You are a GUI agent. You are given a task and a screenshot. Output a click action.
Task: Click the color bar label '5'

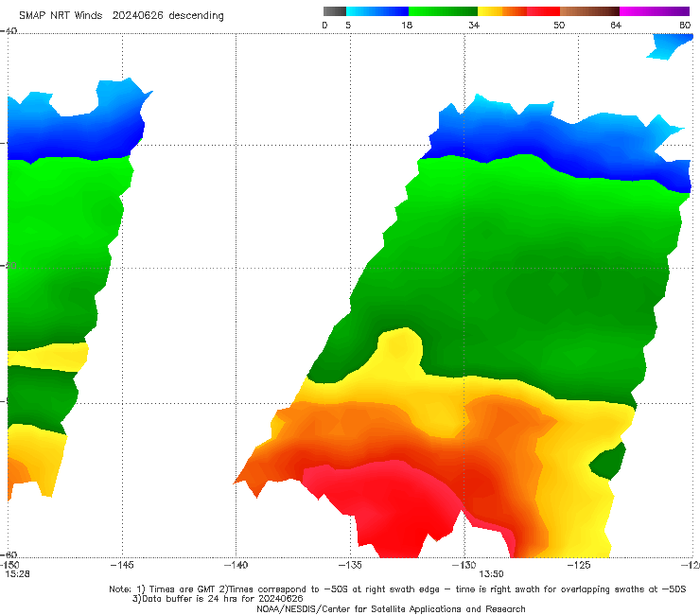click(x=348, y=26)
